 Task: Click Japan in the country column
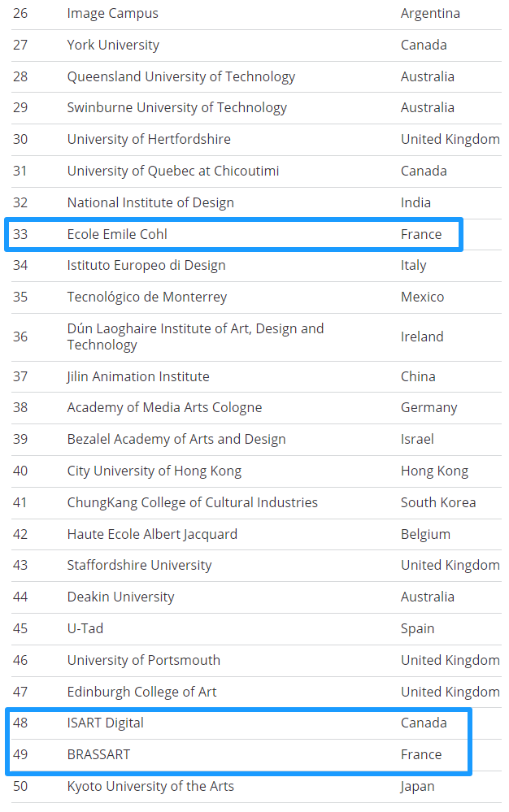click(x=417, y=787)
